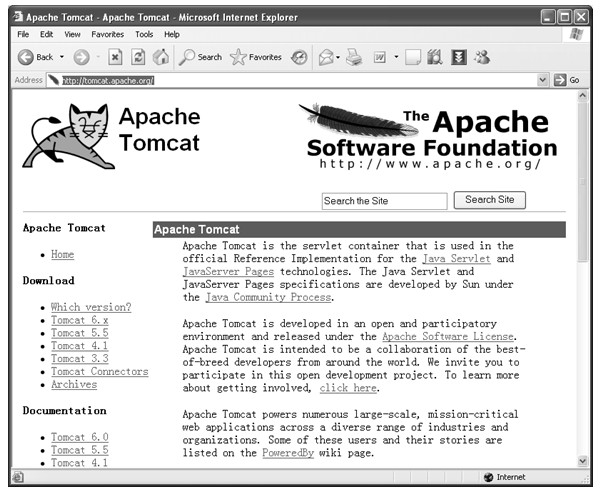Open the Which version? link
Image resolution: width=600 pixels, height=491 pixels.
pyautogui.click(x=91, y=307)
